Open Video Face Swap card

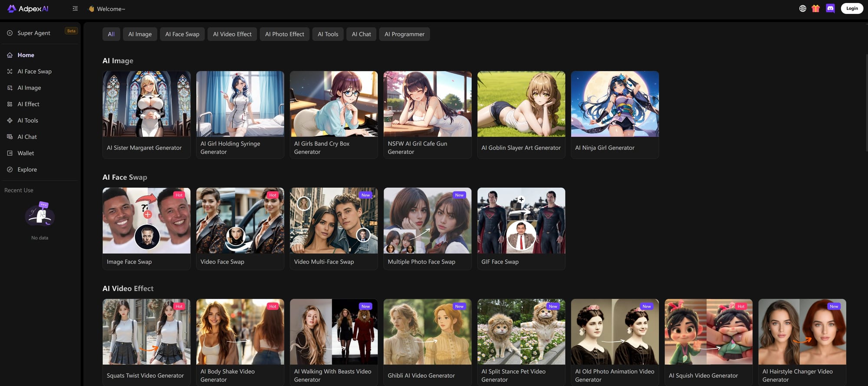(x=240, y=229)
